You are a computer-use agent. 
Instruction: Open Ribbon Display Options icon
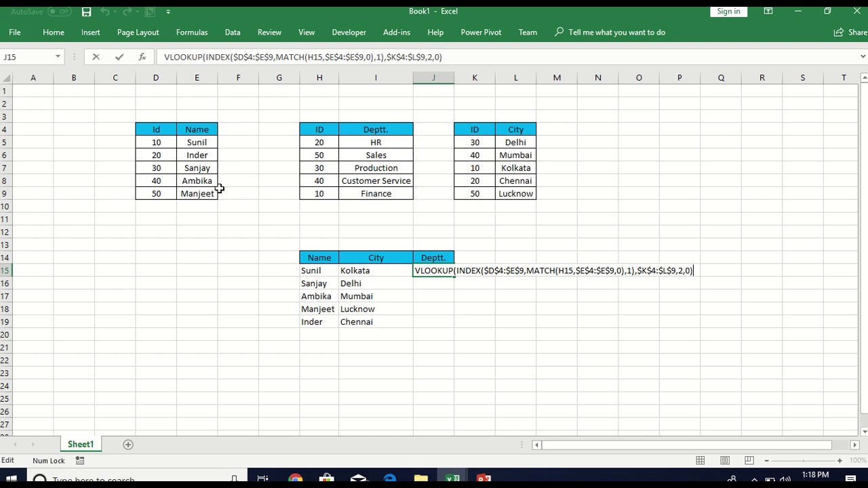[768, 11]
